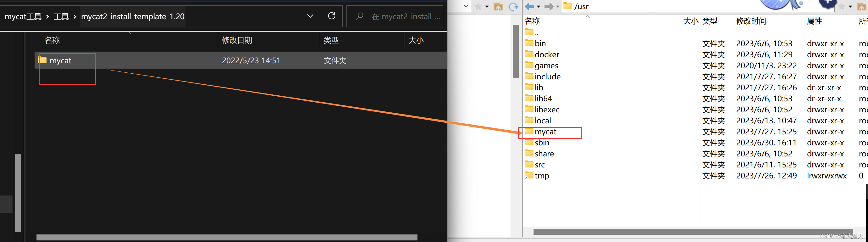Viewport: 868px width, 242px height.
Task: Click mycat2-install-template-1.20 breadcrumb
Action: 133,17
